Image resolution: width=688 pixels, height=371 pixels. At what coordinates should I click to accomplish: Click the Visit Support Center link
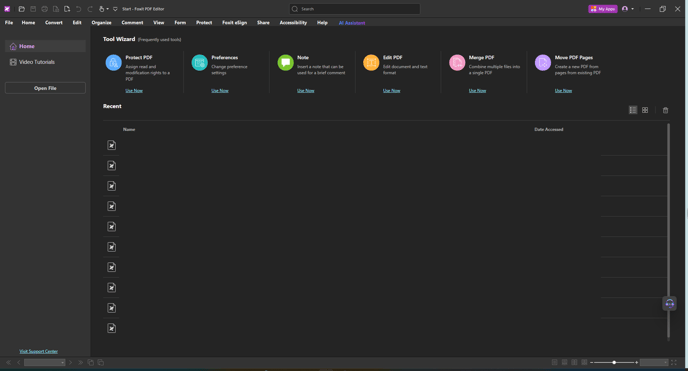[39, 351]
